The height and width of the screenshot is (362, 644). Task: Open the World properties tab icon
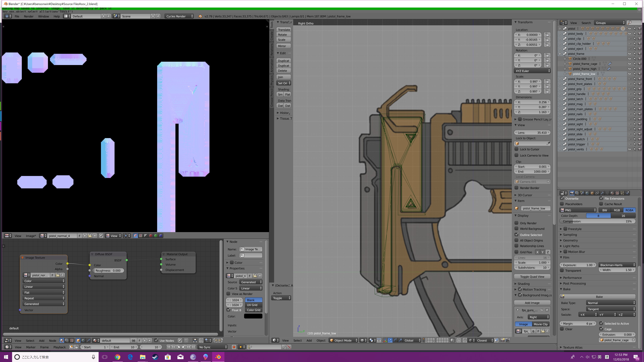tap(587, 193)
